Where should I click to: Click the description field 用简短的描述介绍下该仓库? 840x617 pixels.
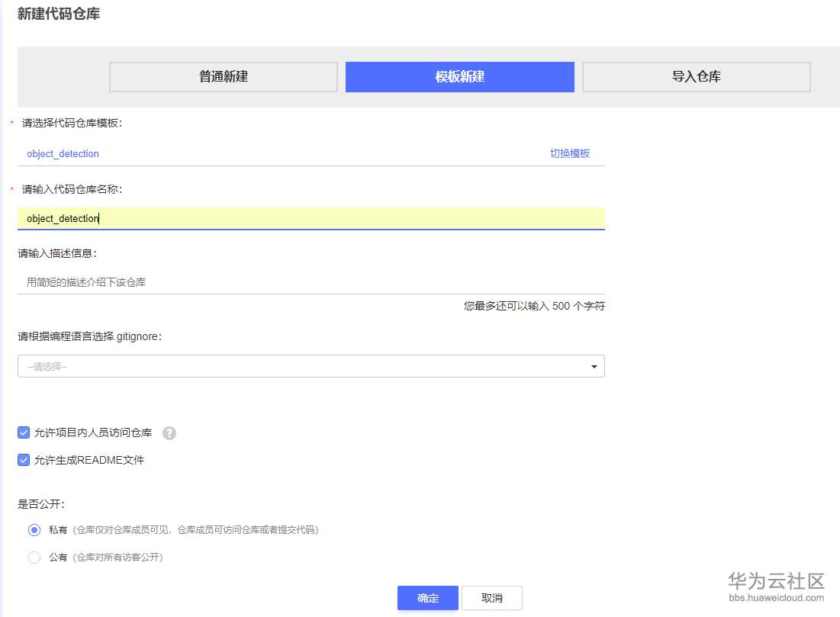pos(311,282)
